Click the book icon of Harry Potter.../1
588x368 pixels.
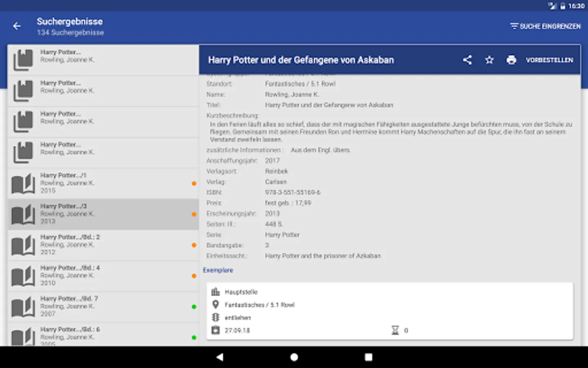(23, 184)
